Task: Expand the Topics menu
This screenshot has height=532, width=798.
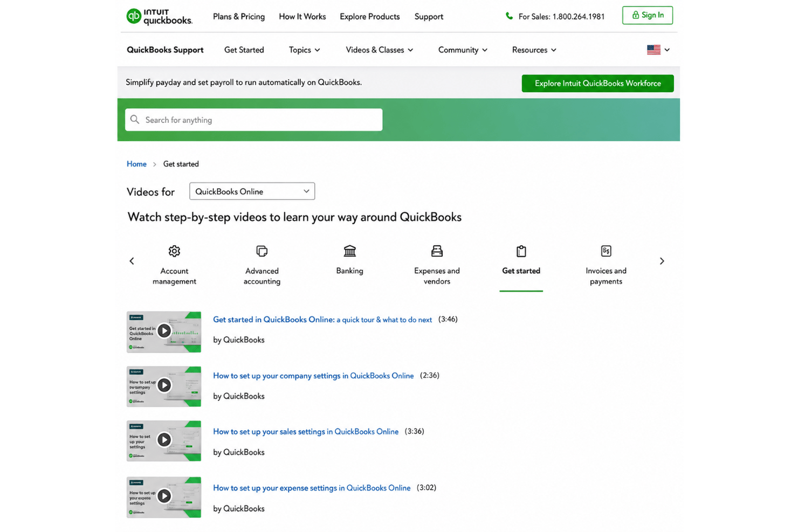Action: 305,50
